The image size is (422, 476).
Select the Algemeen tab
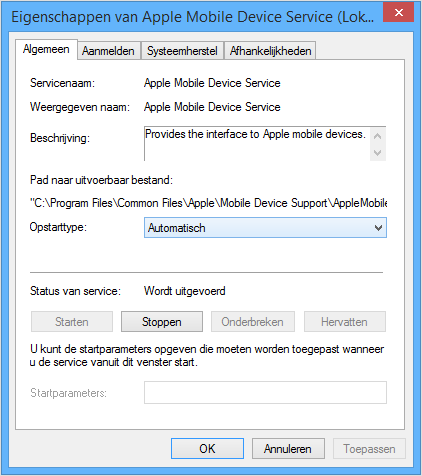(46, 49)
